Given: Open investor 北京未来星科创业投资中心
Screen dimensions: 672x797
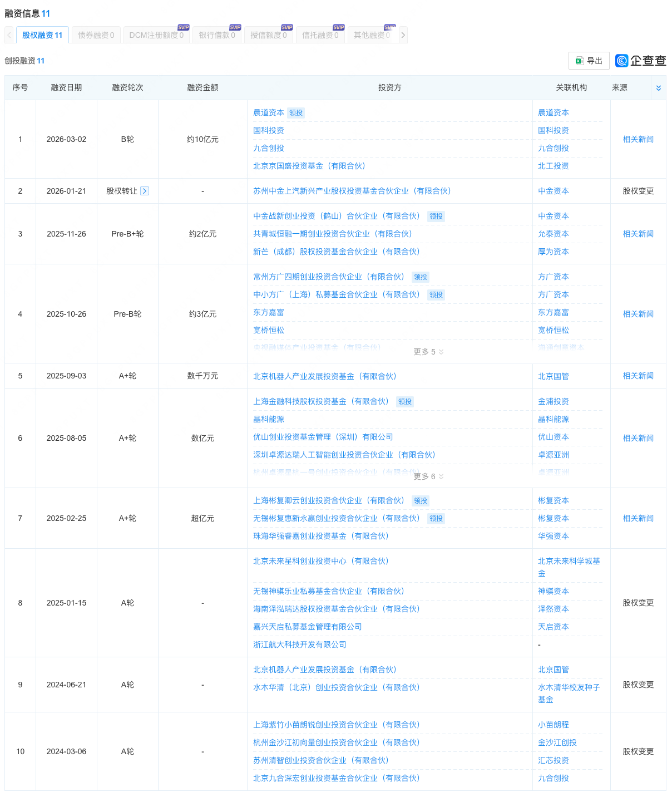Looking at the screenshot, I should [321, 561].
